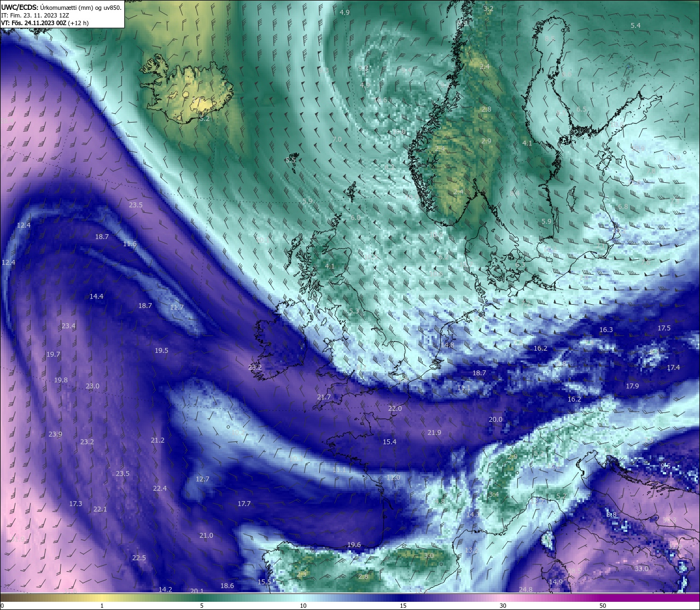Click the map value 21.2
Image resolution: width=700 pixels, height=610 pixels.
coord(157,440)
